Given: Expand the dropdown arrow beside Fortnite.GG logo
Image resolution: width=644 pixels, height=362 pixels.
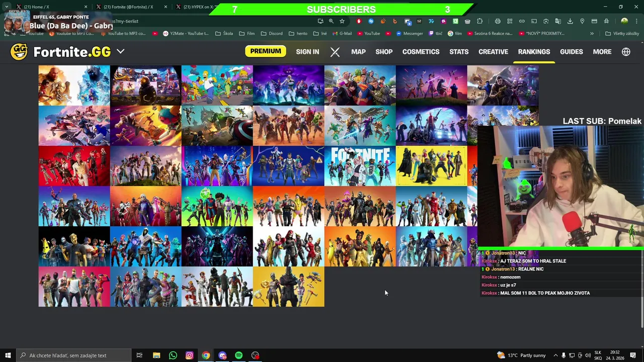Looking at the screenshot, I should pos(121,51).
